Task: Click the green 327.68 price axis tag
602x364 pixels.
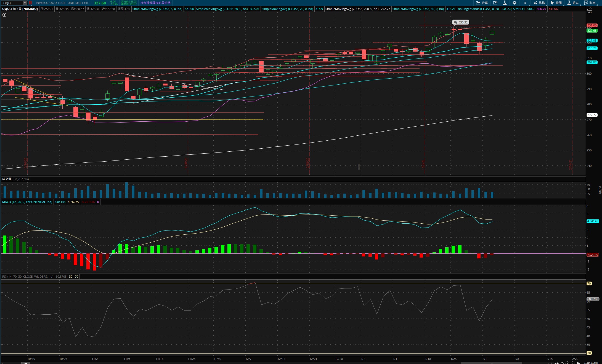Action: pyautogui.click(x=592, y=31)
